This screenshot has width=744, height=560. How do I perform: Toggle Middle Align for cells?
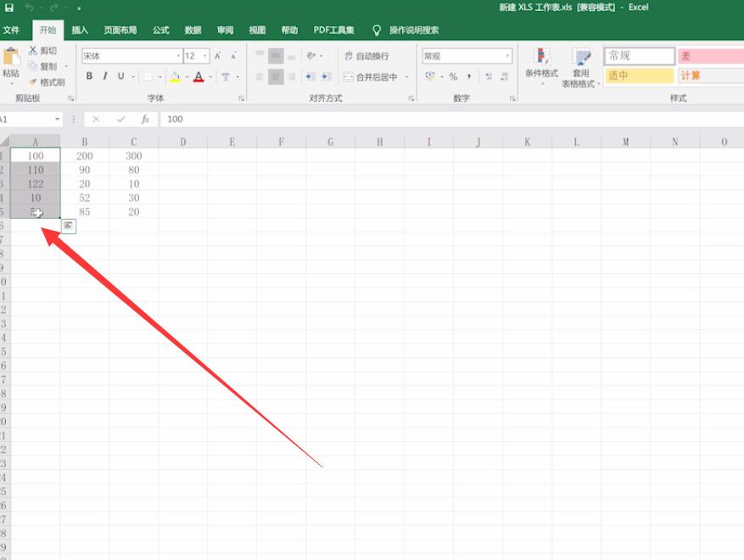click(x=276, y=55)
